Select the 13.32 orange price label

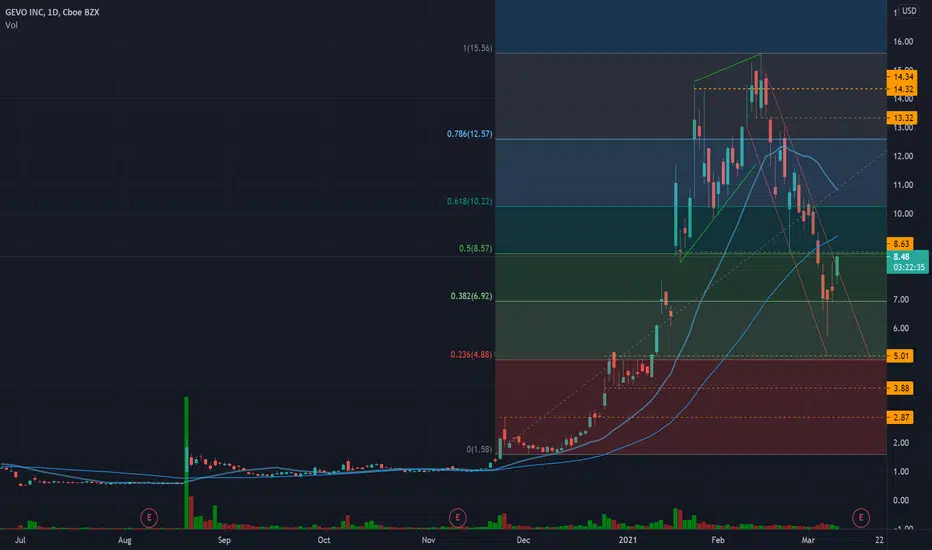(x=902, y=118)
